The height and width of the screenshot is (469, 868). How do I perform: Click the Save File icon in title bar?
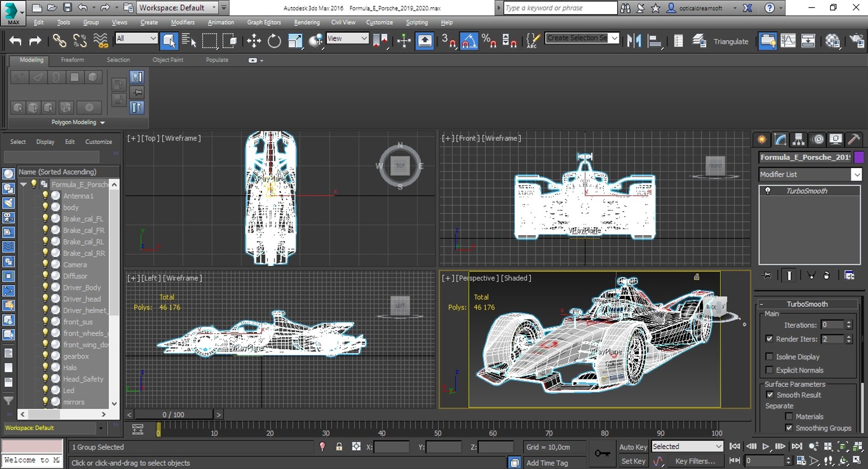[67, 7]
